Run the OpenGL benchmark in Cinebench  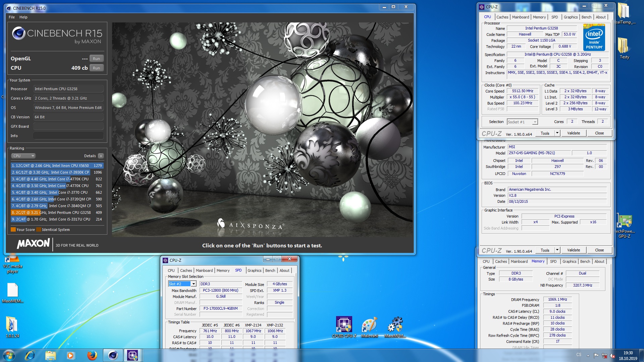96,59
